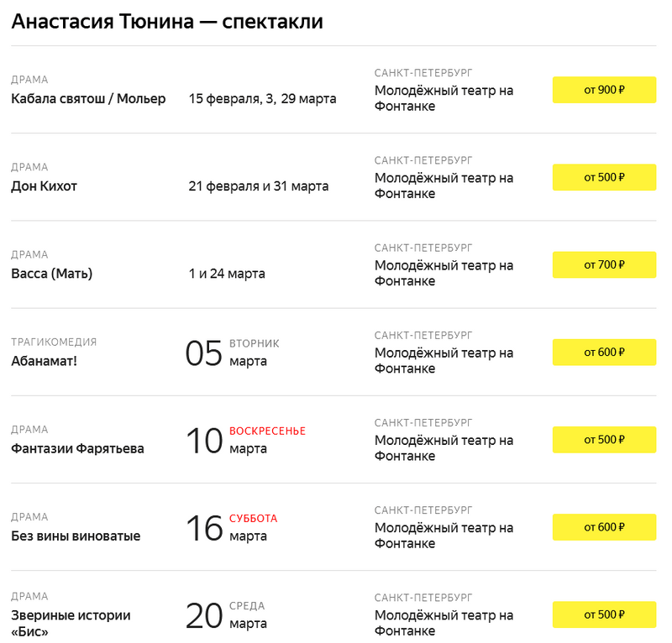Open the 'Фантазии Фарятьева' play page

click(77, 448)
